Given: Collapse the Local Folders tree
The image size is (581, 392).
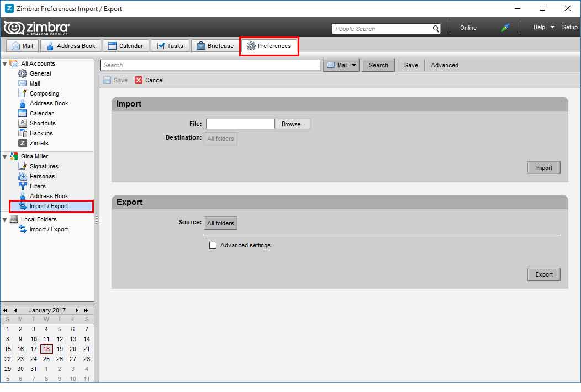Looking at the screenshot, I should pyautogui.click(x=4, y=219).
